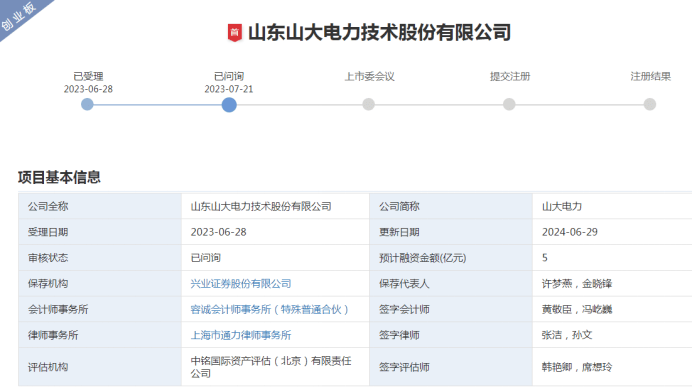Click the 项目基本信息 section heading
The image size is (693, 391).
(x=59, y=178)
